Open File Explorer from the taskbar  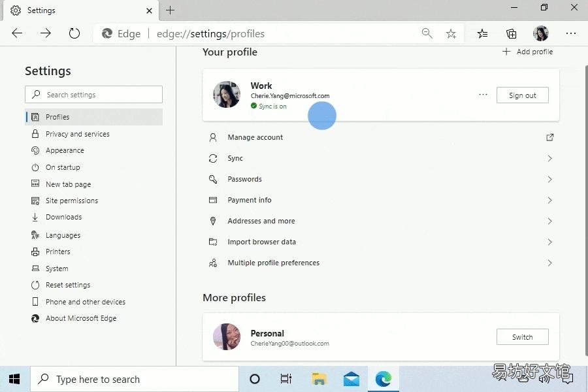pos(319,379)
